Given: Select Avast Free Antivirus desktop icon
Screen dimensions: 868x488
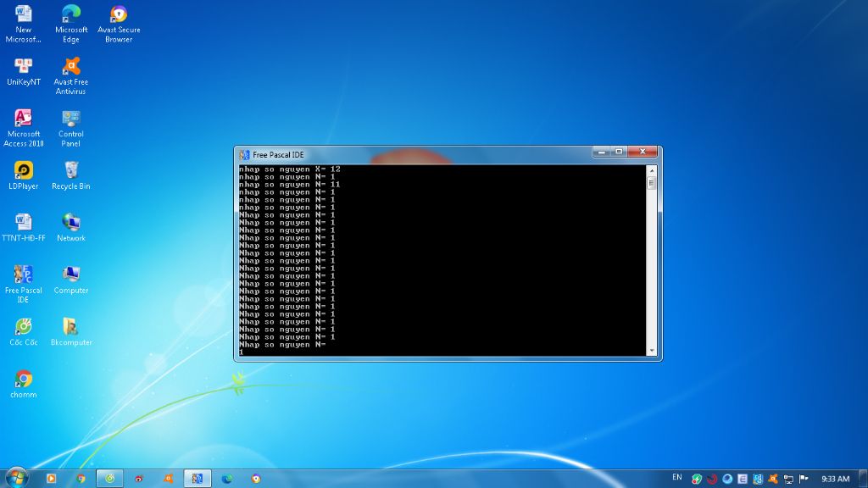Looking at the screenshot, I should click(x=71, y=75).
